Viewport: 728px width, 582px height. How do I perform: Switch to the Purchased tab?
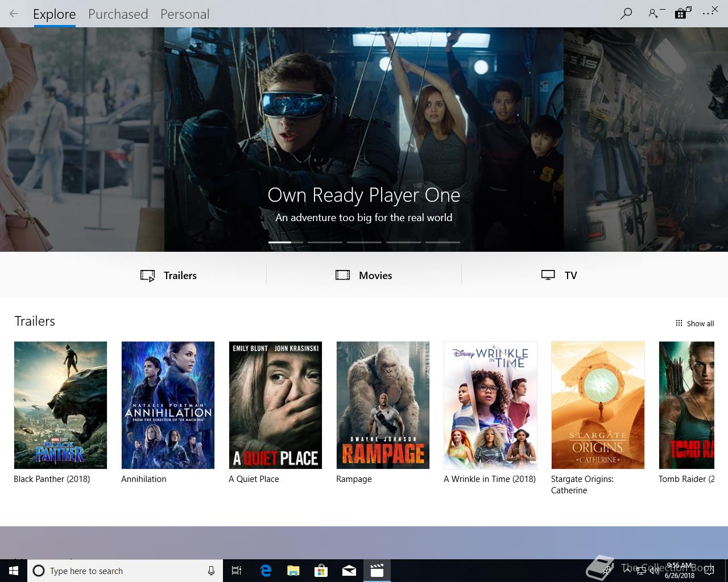[x=118, y=14]
